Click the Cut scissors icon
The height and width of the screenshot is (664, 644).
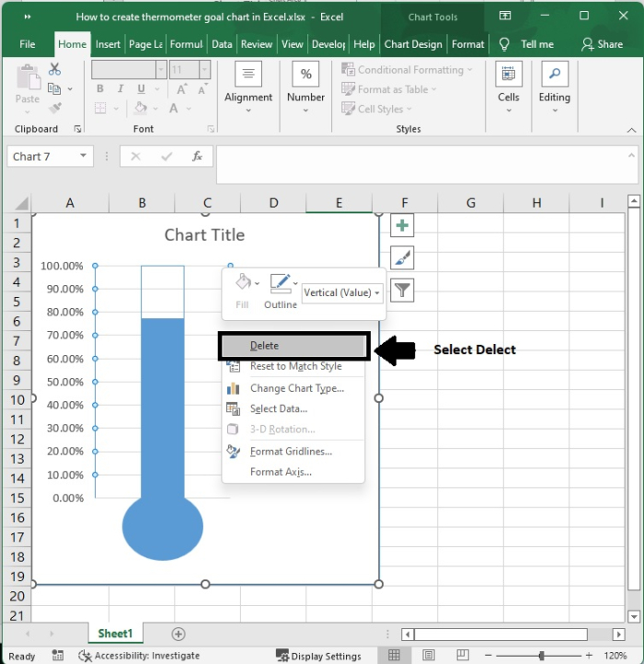(x=54, y=69)
